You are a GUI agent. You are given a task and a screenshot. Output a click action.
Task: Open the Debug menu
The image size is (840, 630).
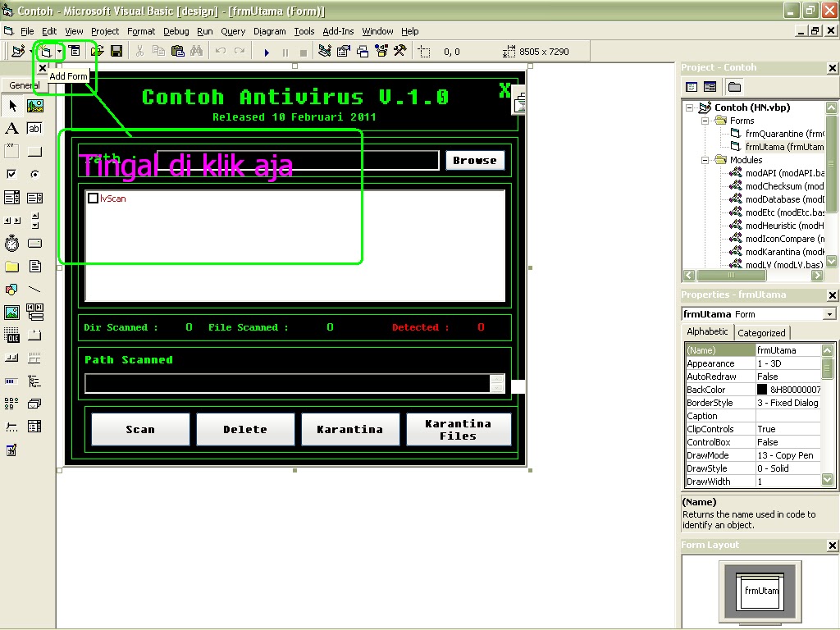(176, 31)
